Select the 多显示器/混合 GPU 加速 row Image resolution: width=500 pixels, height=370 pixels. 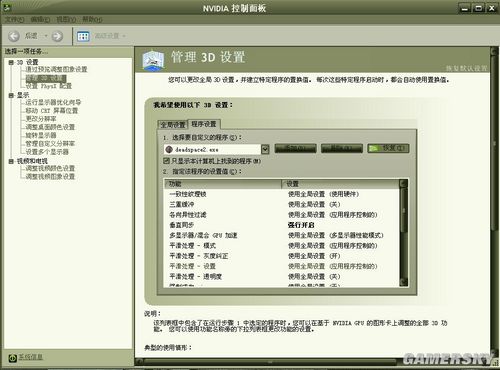pos(282,235)
